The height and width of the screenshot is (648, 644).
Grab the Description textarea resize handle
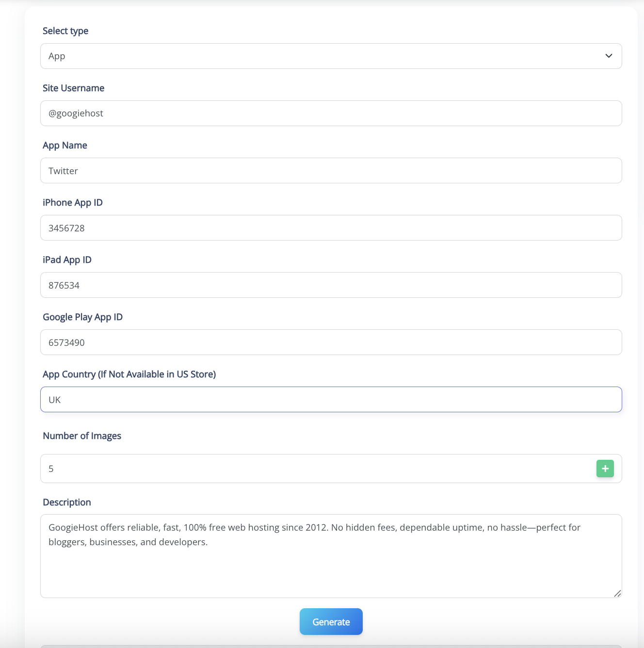click(617, 593)
